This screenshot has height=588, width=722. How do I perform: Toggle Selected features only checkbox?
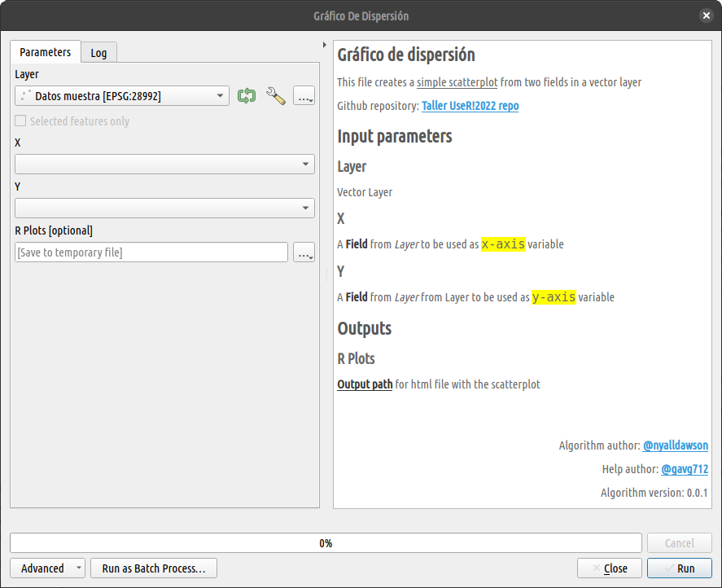20,121
